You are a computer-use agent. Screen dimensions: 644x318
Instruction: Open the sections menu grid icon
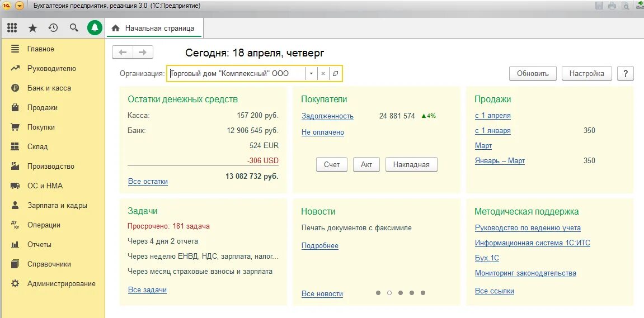coord(12,28)
